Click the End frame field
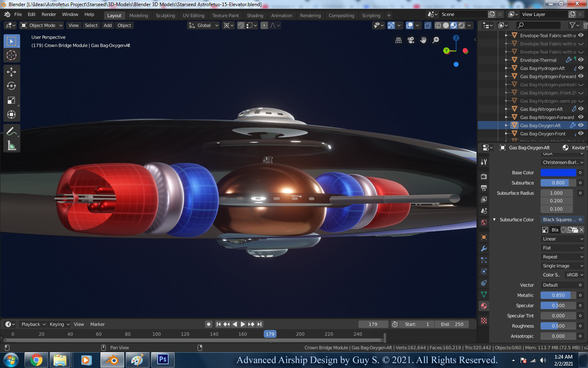The image size is (588, 368). [x=452, y=324]
